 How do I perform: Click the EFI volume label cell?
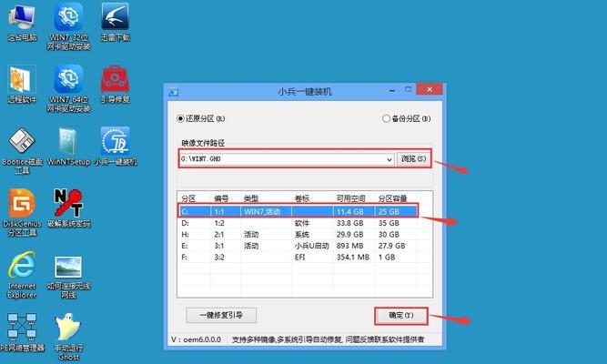tap(300, 257)
